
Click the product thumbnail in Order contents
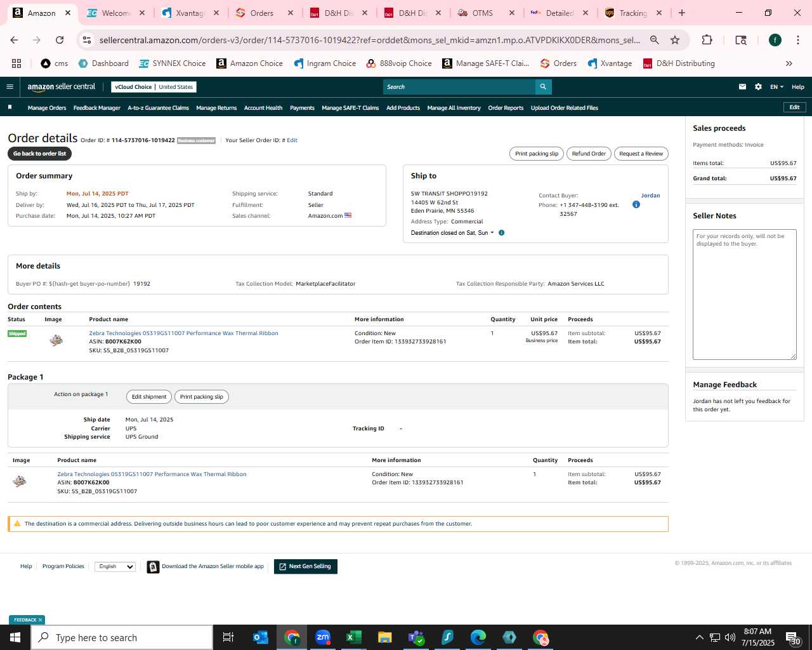[x=56, y=341]
